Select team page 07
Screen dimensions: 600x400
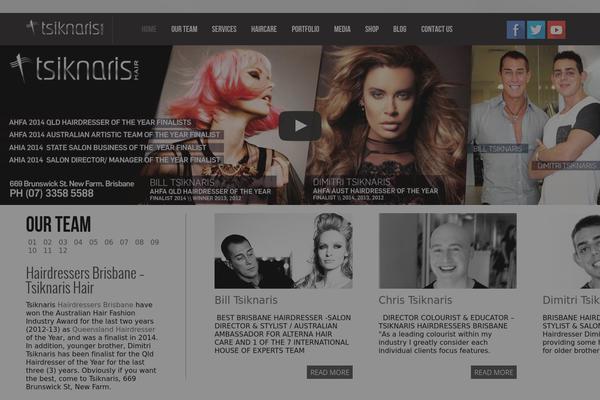tap(124, 242)
